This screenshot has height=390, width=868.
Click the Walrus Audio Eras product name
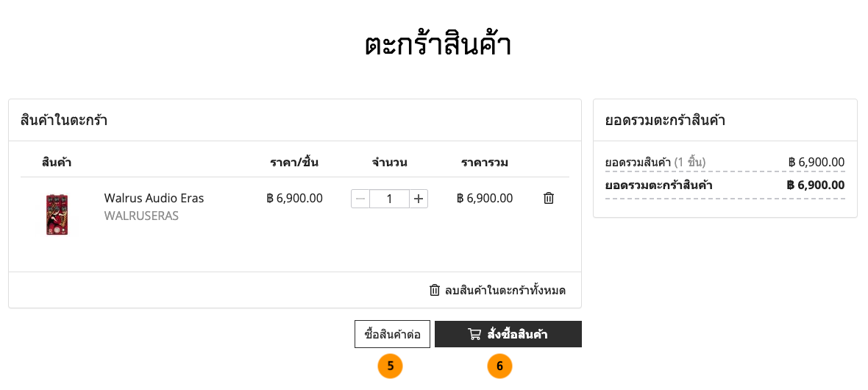point(154,198)
